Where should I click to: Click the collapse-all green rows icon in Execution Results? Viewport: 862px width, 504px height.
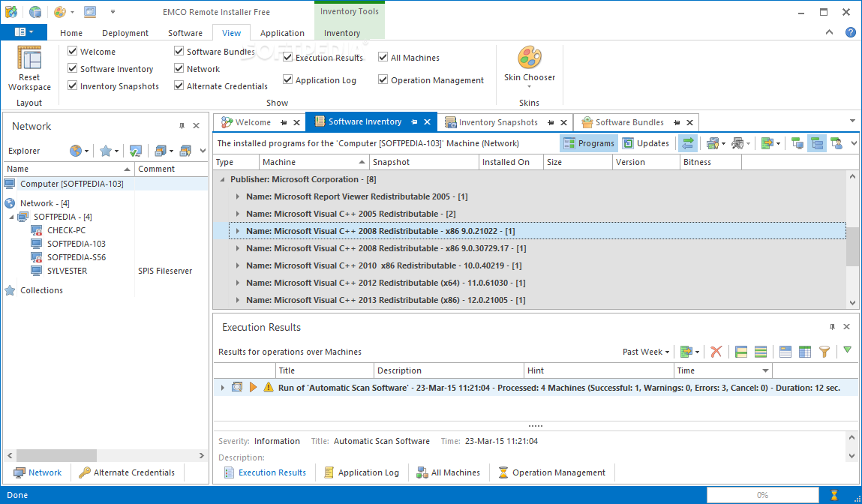760,352
